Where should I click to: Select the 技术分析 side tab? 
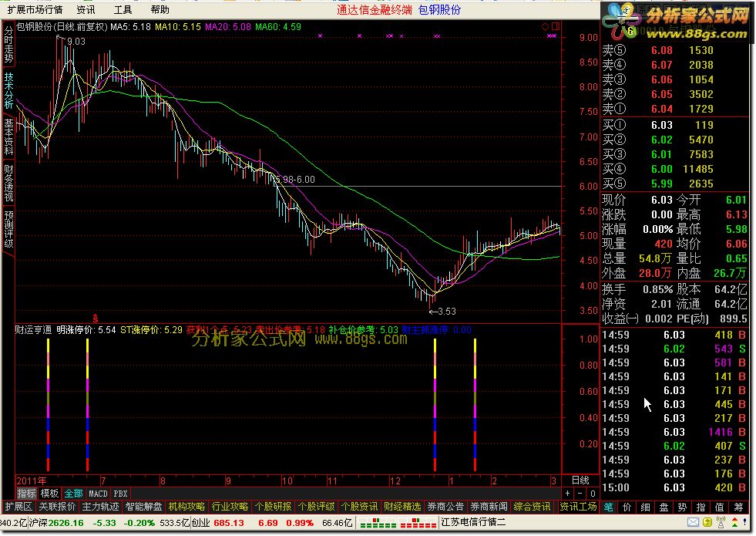pyautogui.click(x=8, y=90)
